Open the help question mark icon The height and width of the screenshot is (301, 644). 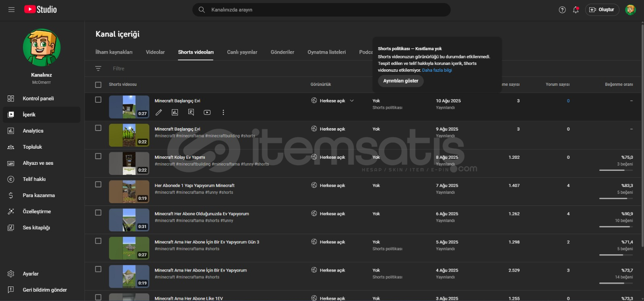pyautogui.click(x=562, y=10)
